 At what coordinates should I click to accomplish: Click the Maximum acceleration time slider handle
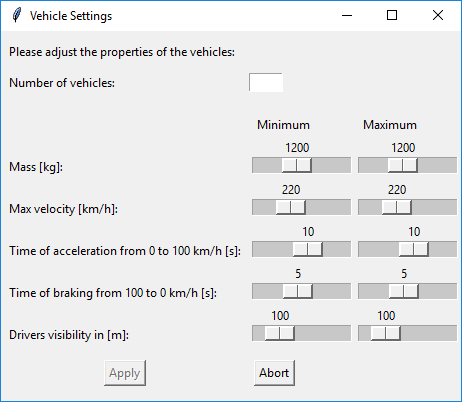[x=414, y=249]
